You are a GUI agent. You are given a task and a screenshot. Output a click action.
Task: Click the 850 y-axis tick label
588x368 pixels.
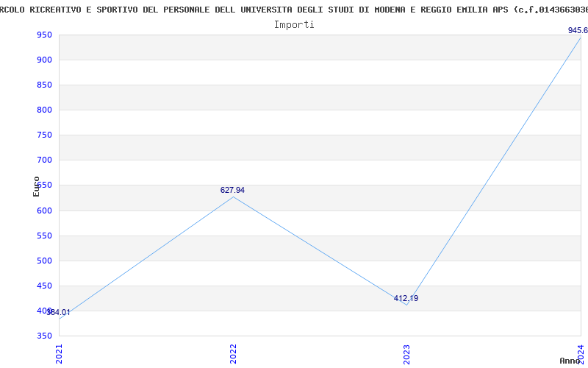[44, 85]
